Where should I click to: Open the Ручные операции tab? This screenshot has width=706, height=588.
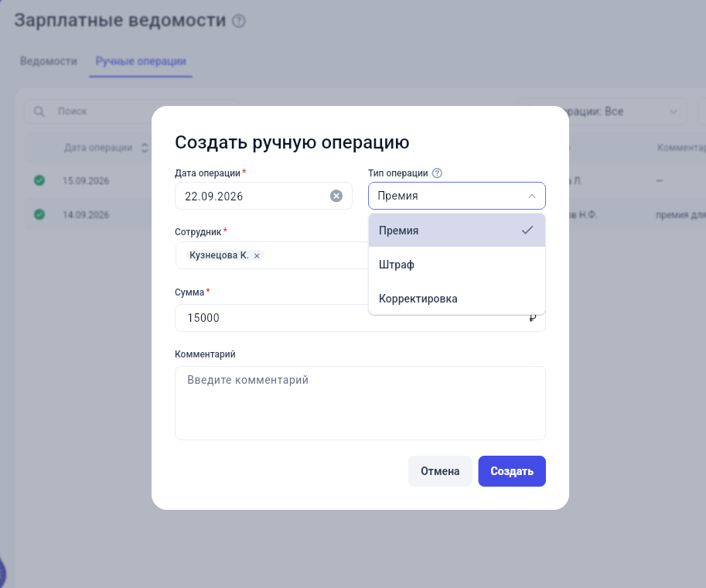pyautogui.click(x=141, y=61)
